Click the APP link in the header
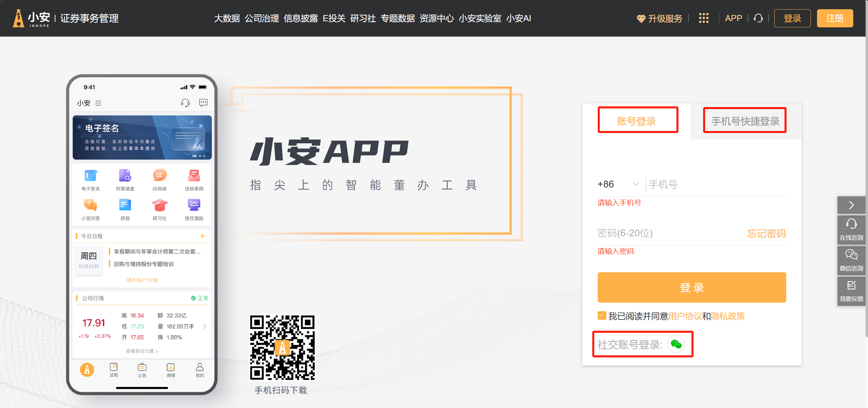 (x=733, y=18)
